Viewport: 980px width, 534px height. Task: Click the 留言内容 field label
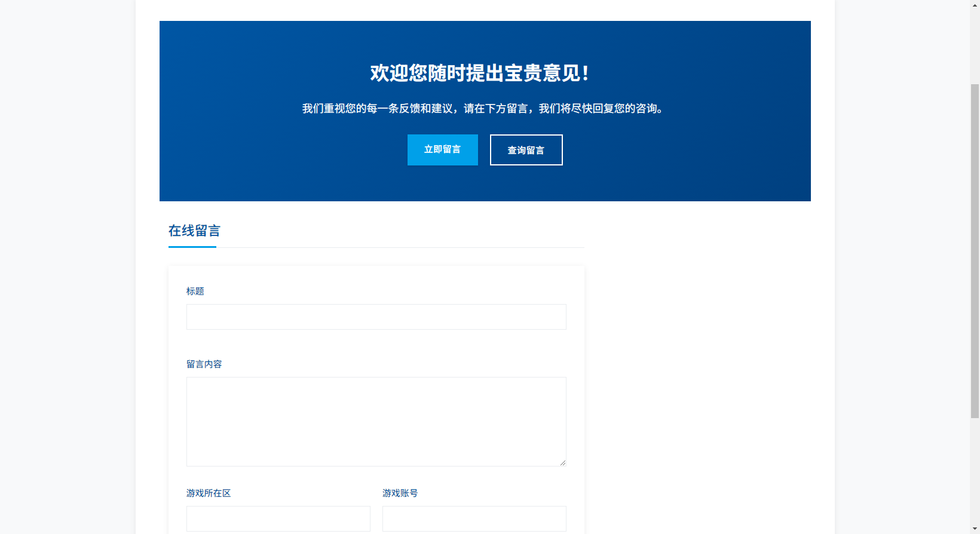tap(204, 364)
